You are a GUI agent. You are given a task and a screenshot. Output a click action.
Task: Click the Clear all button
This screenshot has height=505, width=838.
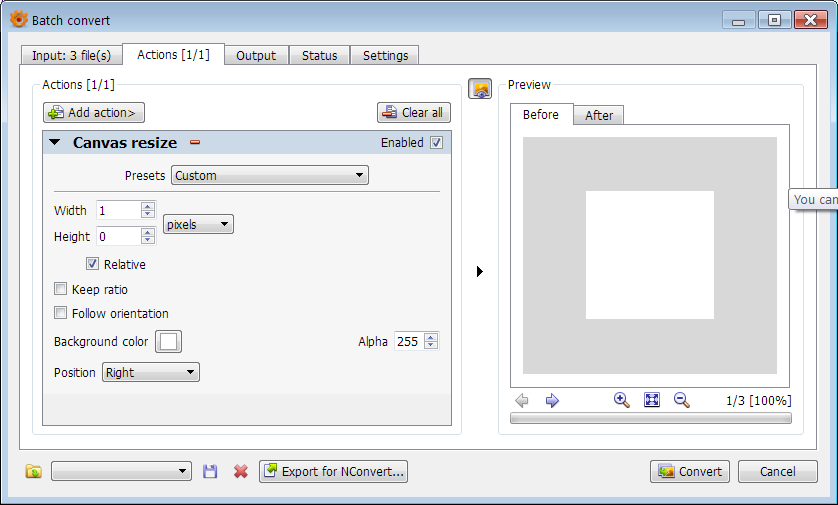[x=414, y=113]
